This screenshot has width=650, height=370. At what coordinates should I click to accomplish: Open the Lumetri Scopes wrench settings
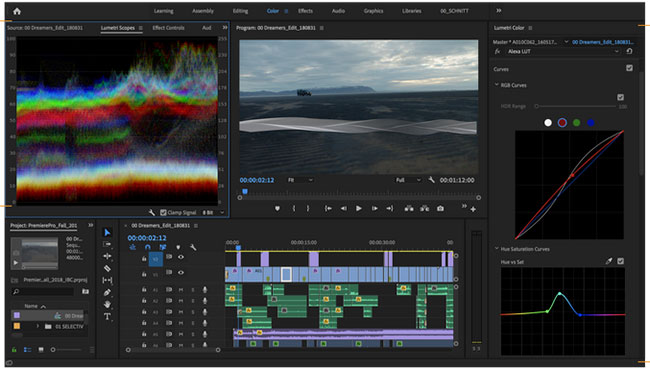[152, 212]
